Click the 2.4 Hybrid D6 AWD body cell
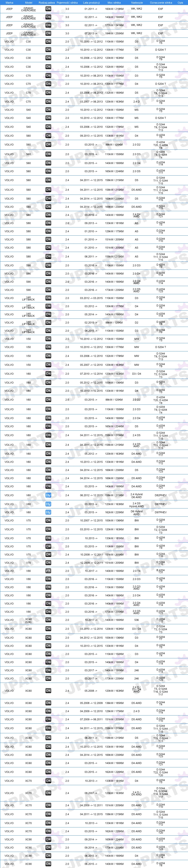 (x=136, y=495)
